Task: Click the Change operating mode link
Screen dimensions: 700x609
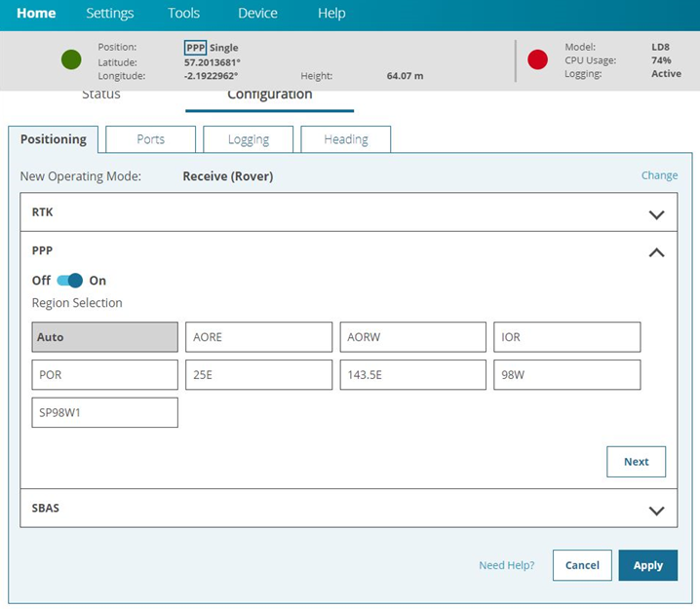Action: pos(659,175)
